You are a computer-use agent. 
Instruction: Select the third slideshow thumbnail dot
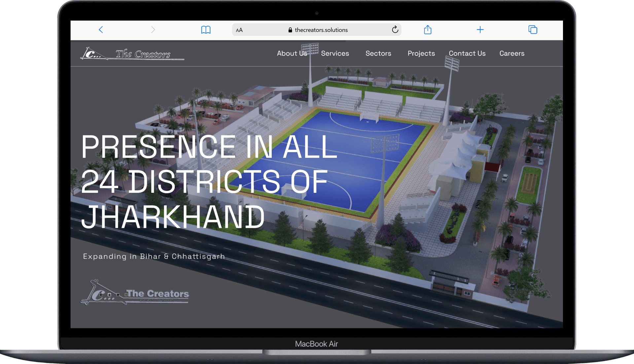[x=118, y=295]
